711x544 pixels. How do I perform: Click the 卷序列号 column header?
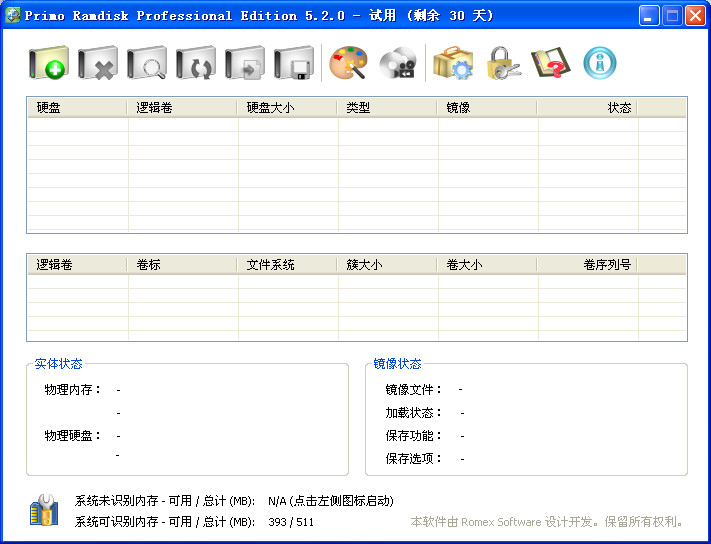click(587, 265)
